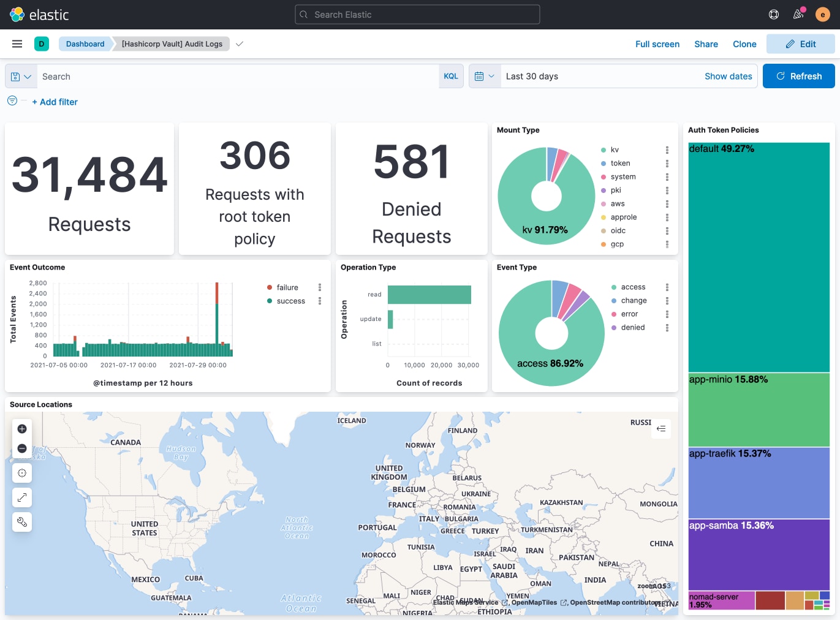The width and height of the screenshot is (840, 620).
Task: Open options for aws legend item
Action: tap(667, 204)
